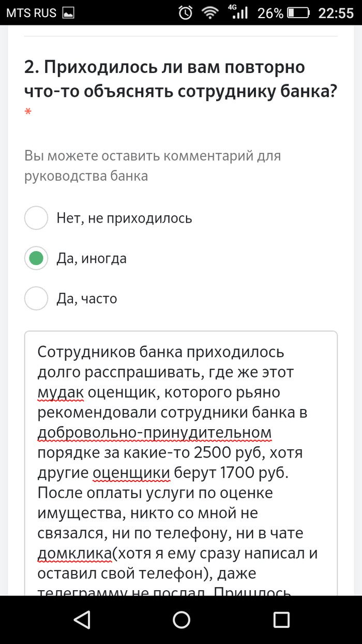The image size is (362, 644).
Task: Tap the "MTS RUS" carrier label
Action: point(32,13)
